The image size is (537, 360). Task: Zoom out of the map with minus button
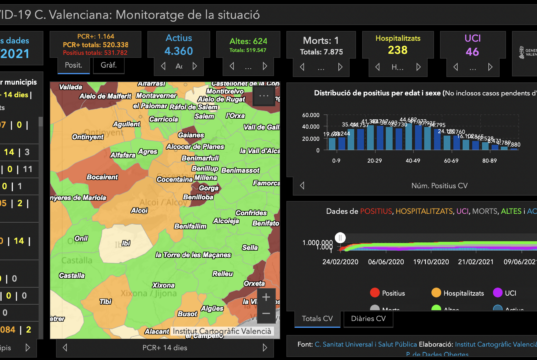pos(266,314)
